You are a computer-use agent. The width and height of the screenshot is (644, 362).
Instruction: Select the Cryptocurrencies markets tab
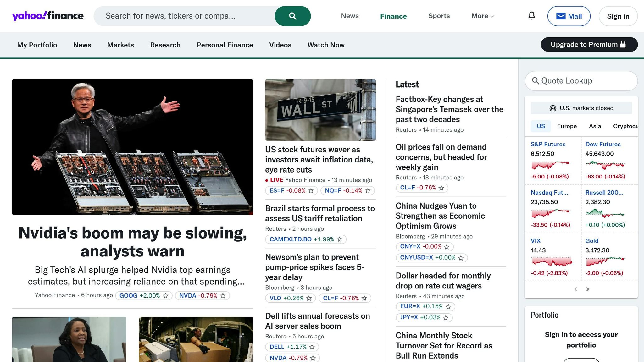(x=625, y=126)
